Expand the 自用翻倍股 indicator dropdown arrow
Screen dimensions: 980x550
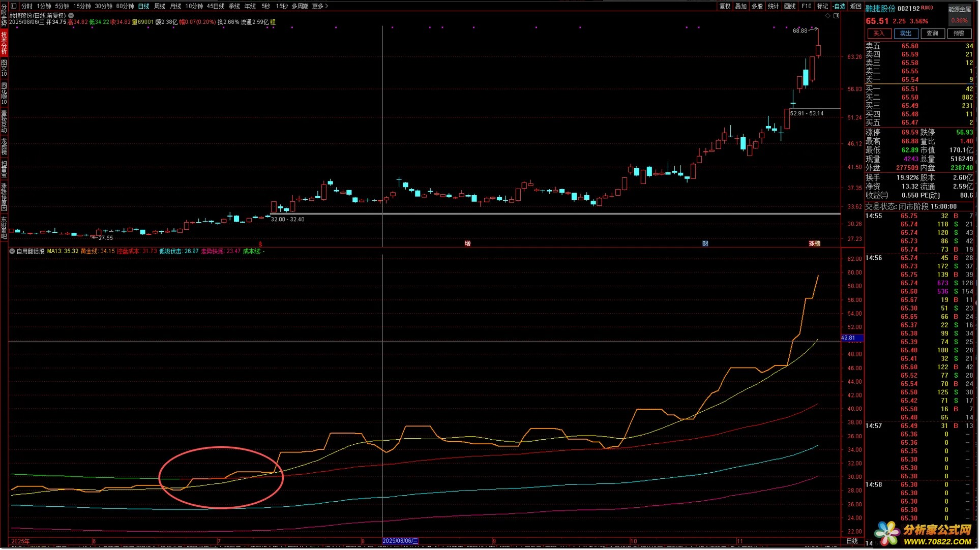point(12,251)
